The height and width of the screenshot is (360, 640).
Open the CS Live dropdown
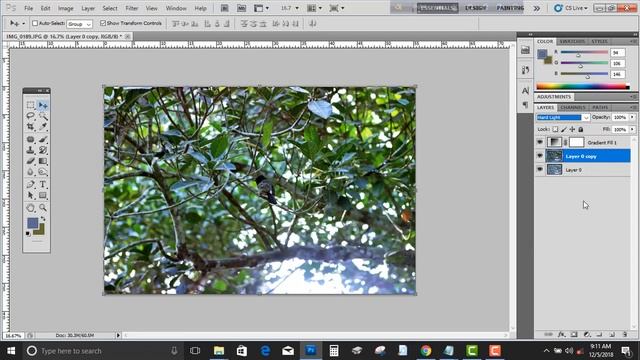pos(571,8)
